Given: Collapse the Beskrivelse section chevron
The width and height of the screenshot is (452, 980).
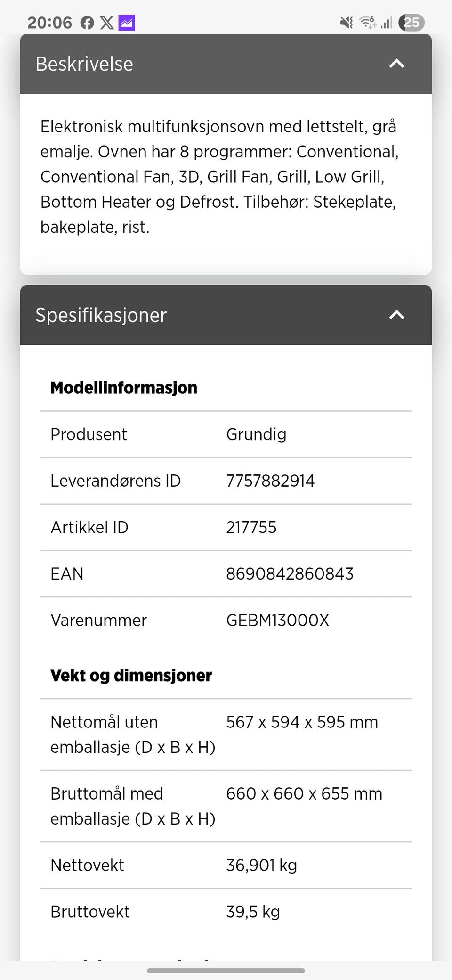Looking at the screenshot, I should pos(396,64).
